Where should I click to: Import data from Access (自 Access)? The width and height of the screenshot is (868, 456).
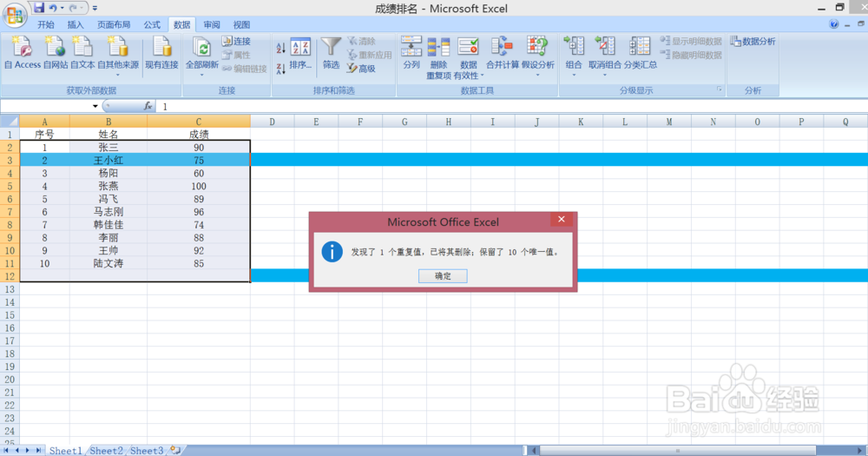tap(23, 53)
